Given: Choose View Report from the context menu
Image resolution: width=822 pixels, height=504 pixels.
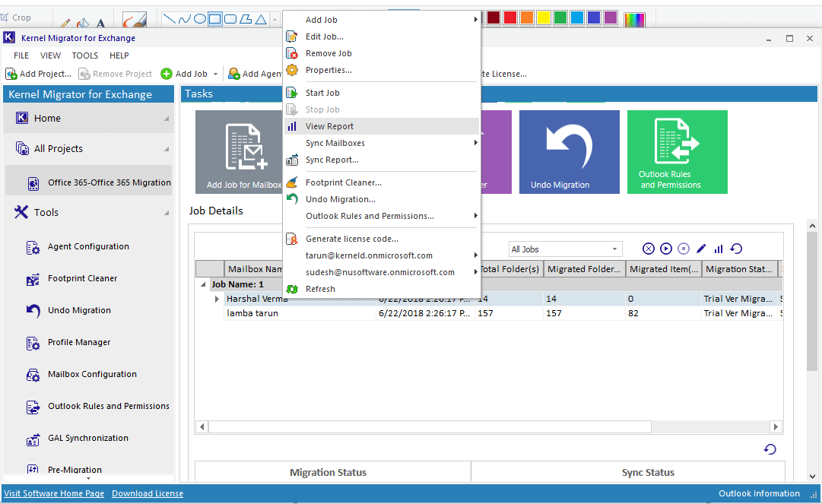Looking at the screenshot, I should [x=329, y=126].
